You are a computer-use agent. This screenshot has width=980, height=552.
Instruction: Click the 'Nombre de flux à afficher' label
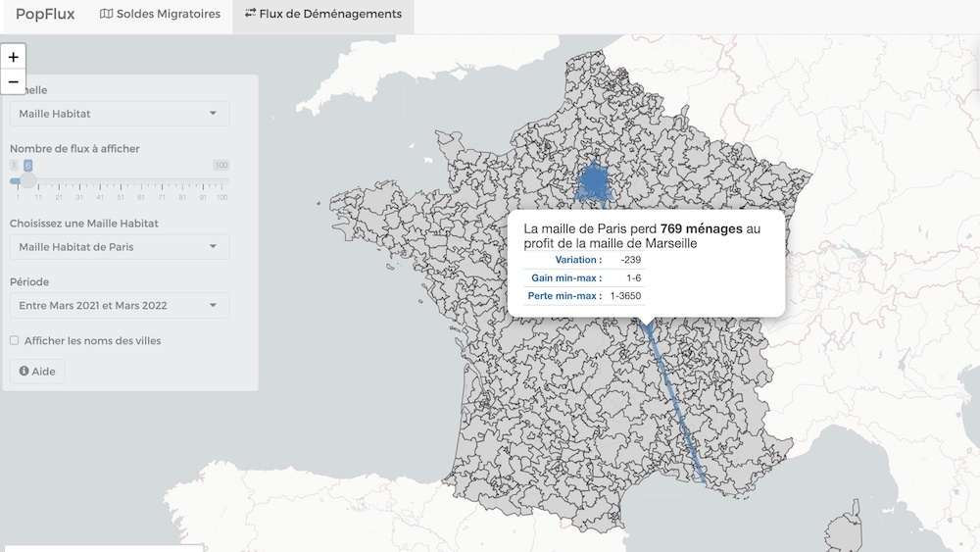74,149
